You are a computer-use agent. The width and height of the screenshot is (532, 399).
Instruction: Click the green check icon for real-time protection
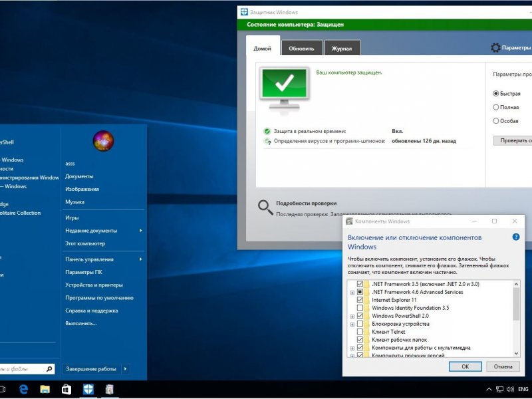(267, 131)
